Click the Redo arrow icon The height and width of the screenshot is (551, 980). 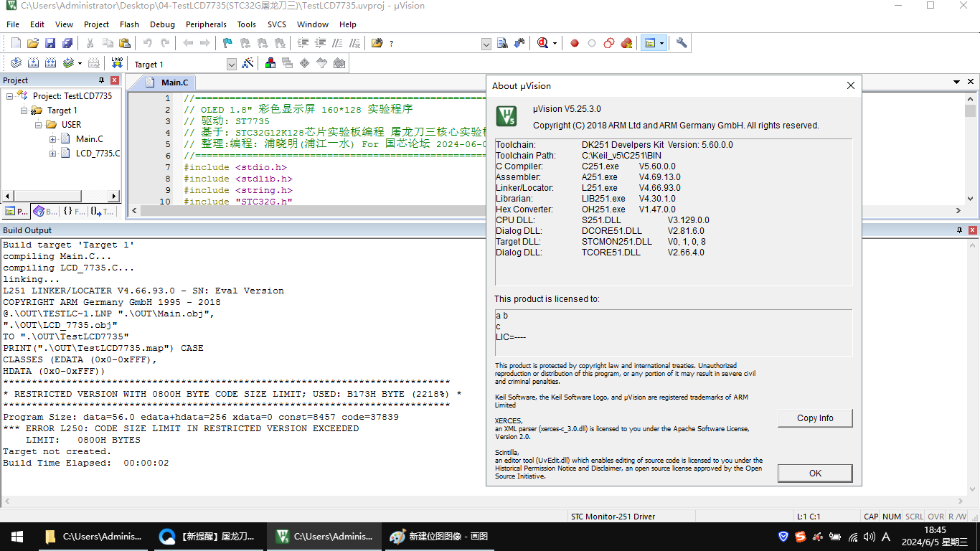pyautogui.click(x=164, y=43)
